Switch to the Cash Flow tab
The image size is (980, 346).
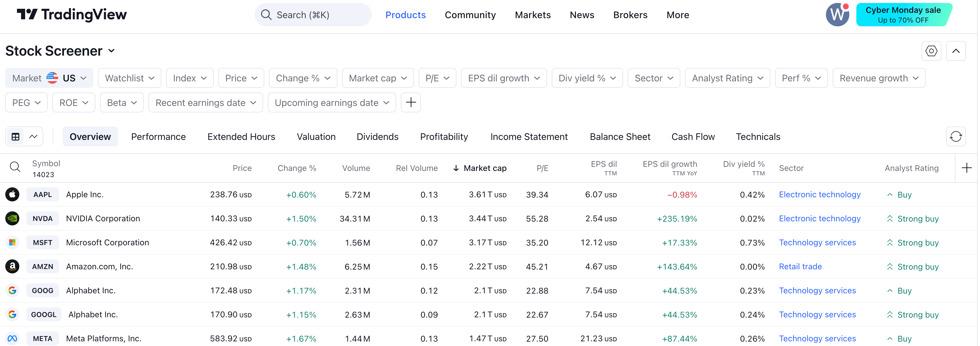tap(693, 136)
